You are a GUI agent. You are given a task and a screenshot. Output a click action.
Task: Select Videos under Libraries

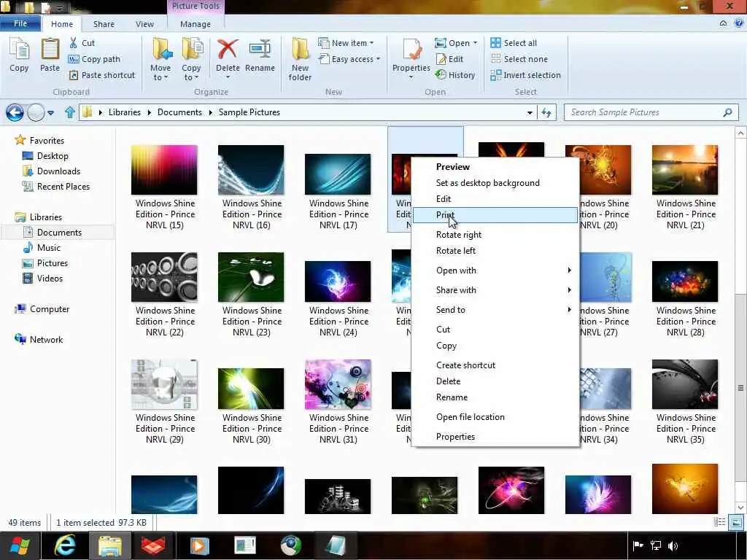click(x=50, y=279)
